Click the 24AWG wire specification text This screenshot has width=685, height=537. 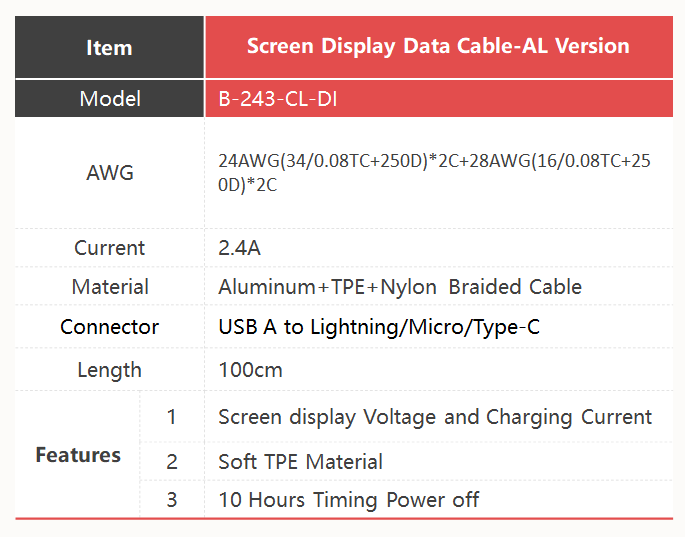coord(434,173)
